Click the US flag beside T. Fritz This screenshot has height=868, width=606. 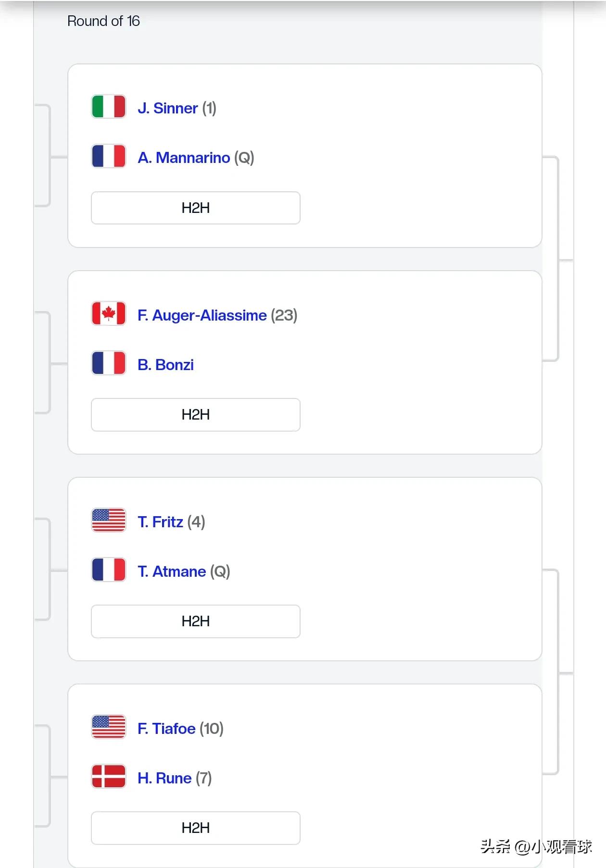(109, 521)
